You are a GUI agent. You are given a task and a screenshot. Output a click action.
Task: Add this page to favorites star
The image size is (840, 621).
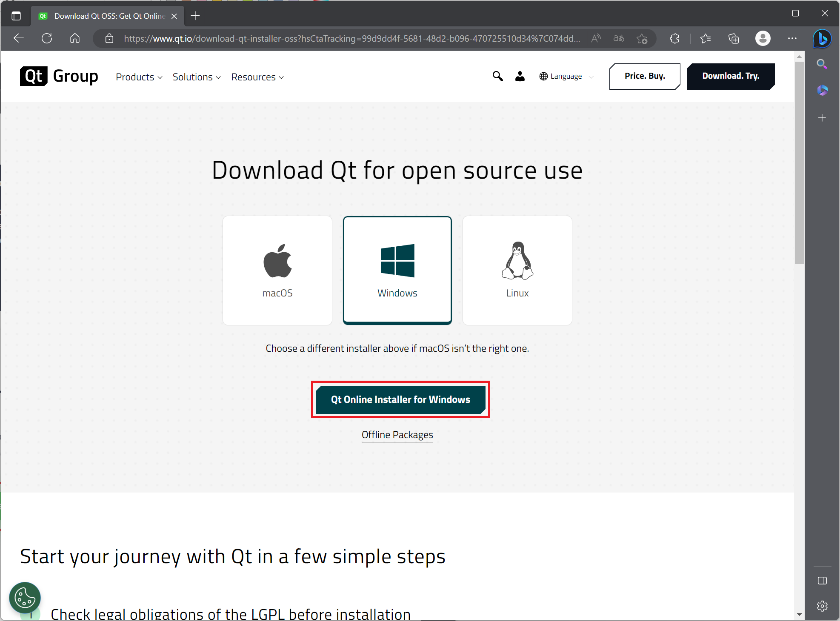tap(642, 39)
